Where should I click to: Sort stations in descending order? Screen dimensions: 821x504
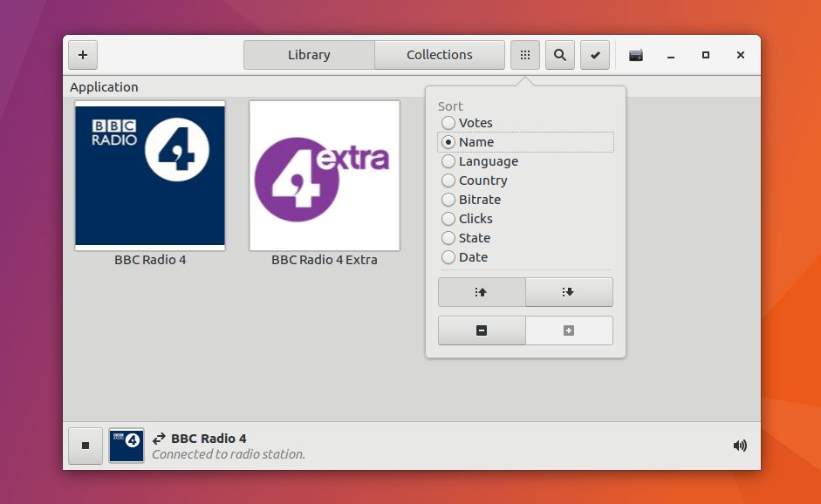(569, 291)
